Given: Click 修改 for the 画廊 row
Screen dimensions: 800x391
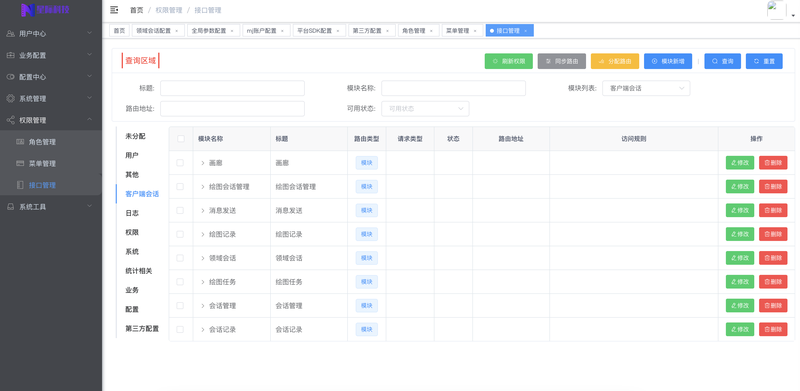Looking at the screenshot, I should coord(740,163).
